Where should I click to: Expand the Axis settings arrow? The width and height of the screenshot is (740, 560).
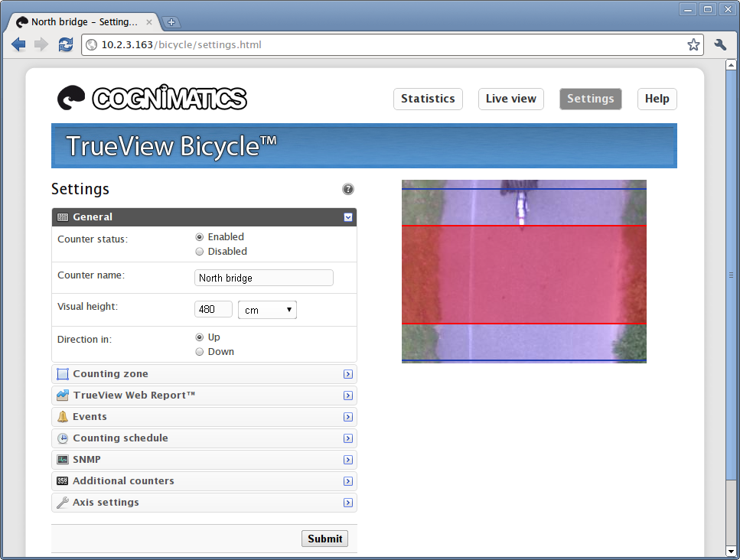[x=348, y=503]
